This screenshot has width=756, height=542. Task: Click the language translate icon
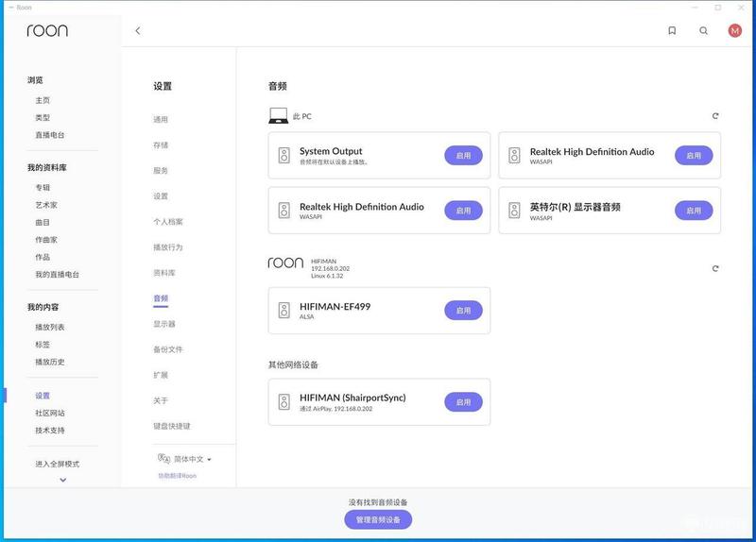point(163,459)
